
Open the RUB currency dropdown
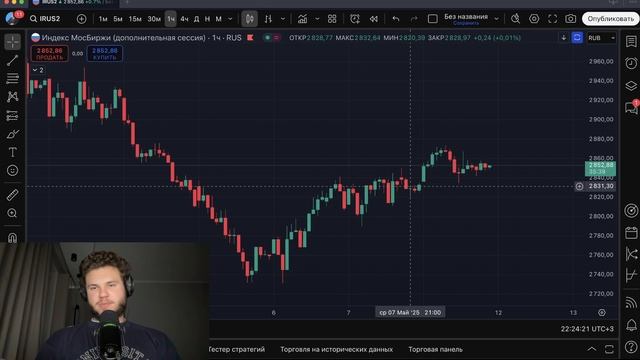point(601,38)
